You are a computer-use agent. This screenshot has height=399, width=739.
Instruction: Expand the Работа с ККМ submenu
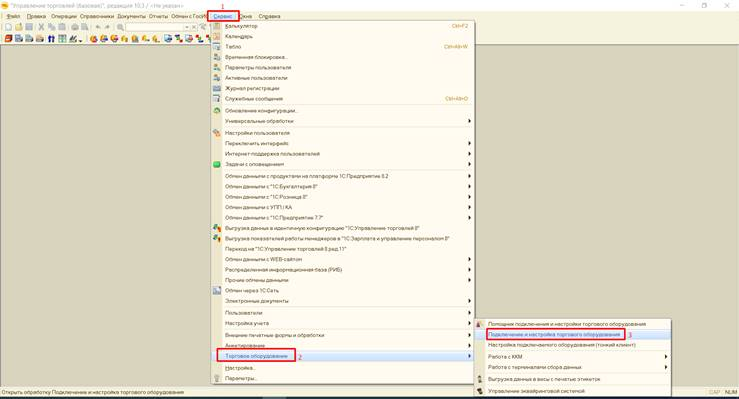(573, 357)
